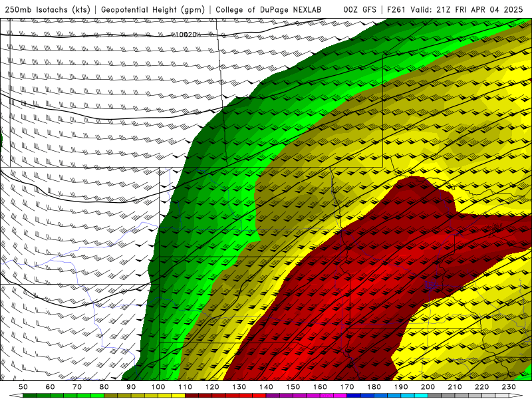Image resolution: width=532 pixels, height=399 pixels.
Task: Click the 80 value on the color scale
Action: point(104,387)
